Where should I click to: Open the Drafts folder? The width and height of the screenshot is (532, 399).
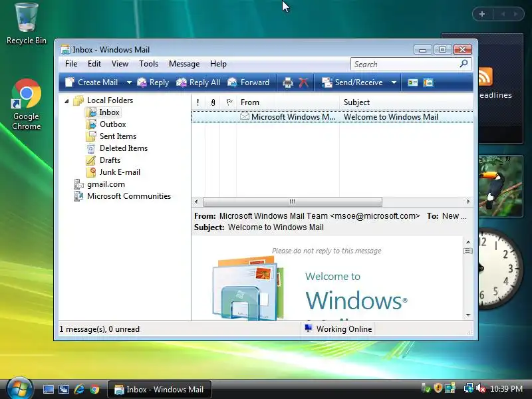point(110,160)
